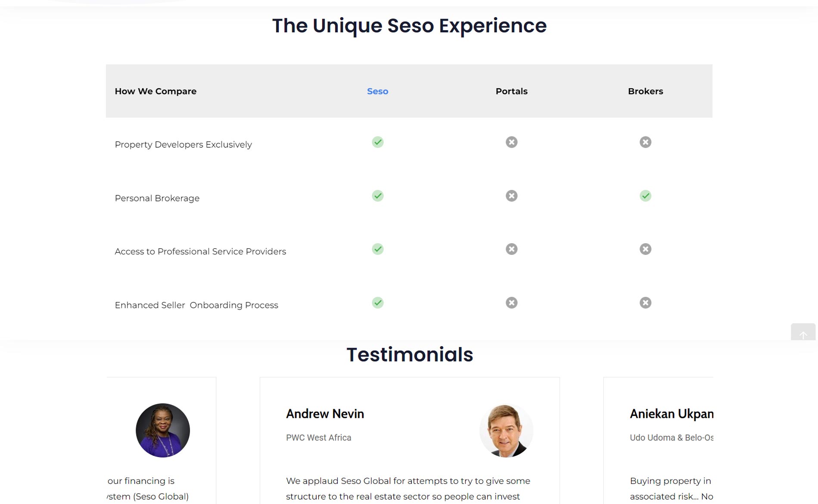Click the woman's testimonial photo on left card
Screen dimensions: 818x504
[163, 430]
